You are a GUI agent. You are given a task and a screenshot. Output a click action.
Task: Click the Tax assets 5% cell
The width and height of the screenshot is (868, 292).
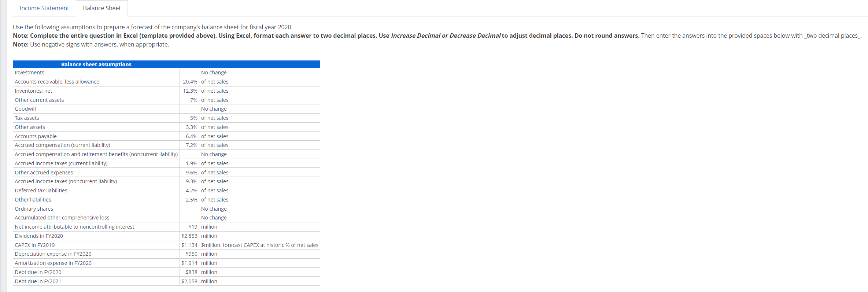192,118
